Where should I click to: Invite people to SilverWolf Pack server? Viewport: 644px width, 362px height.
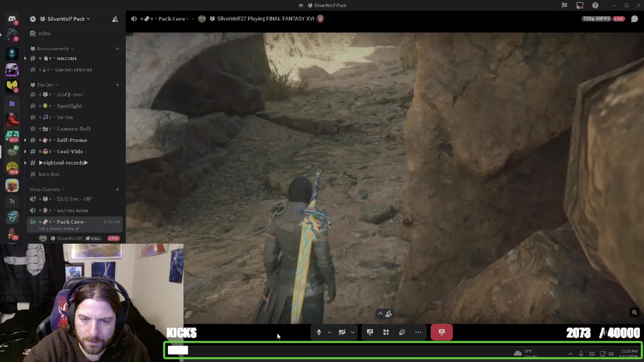tap(115, 19)
